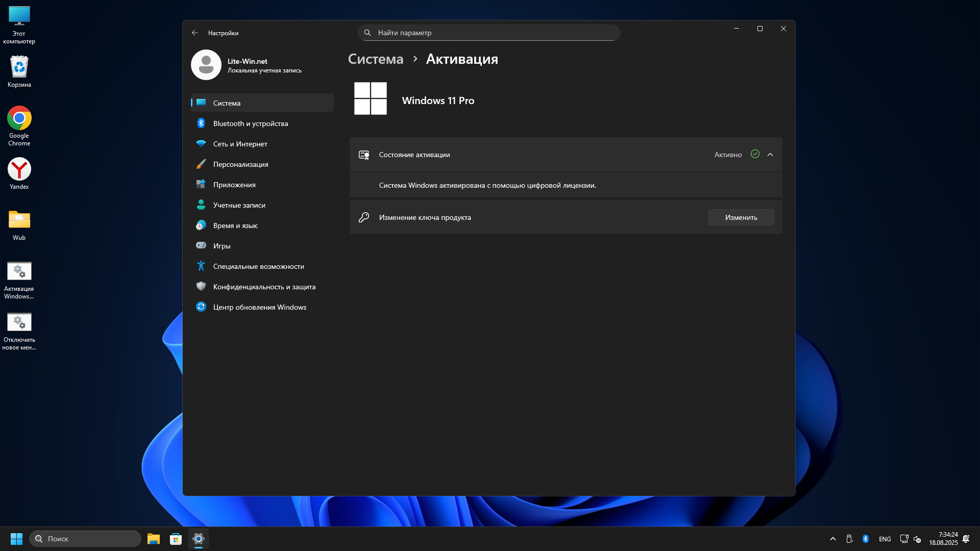Click the Конфиденциальность и защита shield icon
This screenshot has height=551, width=980.
[201, 287]
